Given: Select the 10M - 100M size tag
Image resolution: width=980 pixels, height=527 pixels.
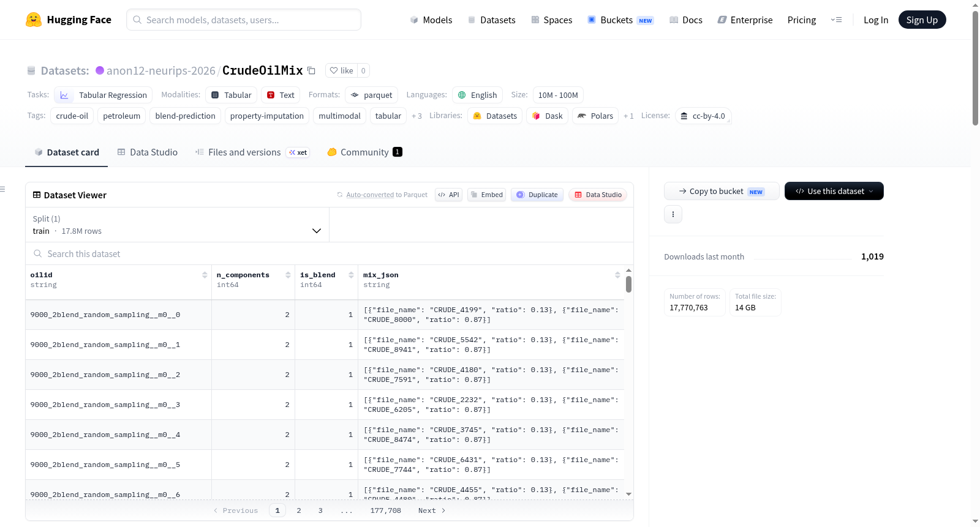Looking at the screenshot, I should tap(558, 95).
